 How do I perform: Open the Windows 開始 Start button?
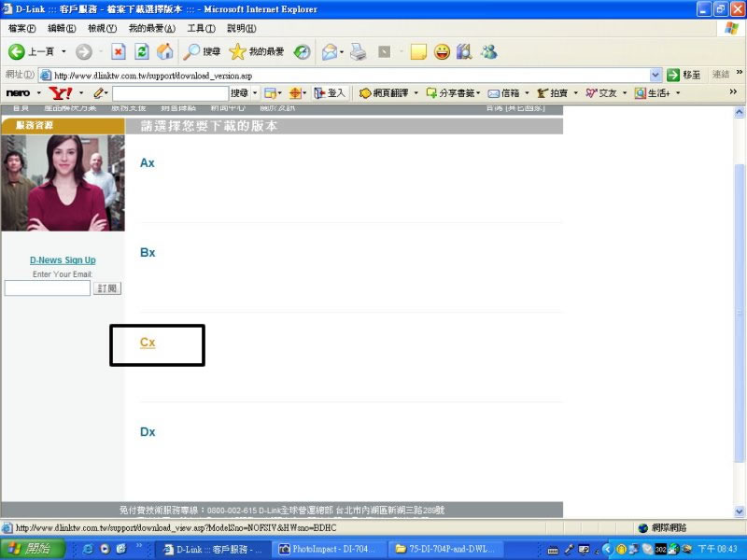click(33, 549)
